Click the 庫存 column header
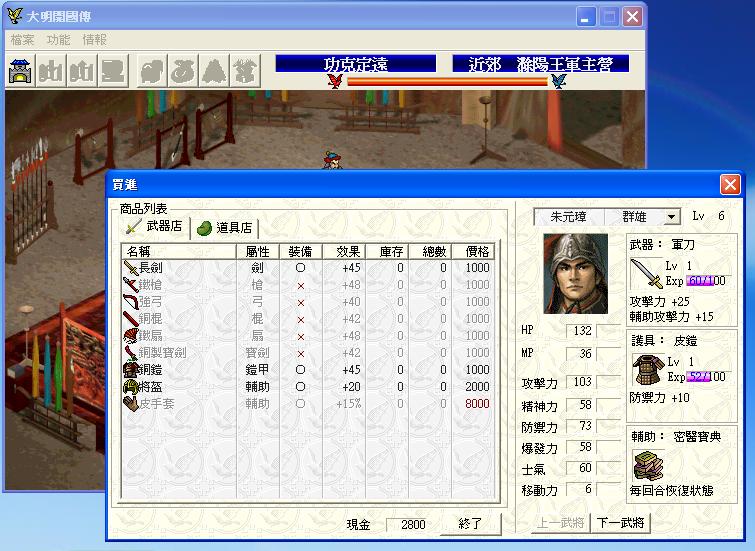This screenshot has height=551, width=755. click(x=387, y=251)
